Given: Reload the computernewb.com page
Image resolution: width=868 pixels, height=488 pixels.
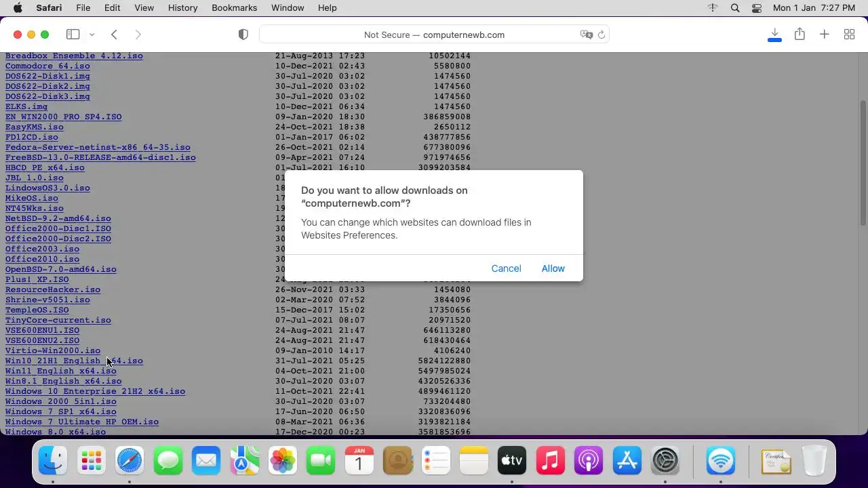Looking at the screenshot, I should [601, 35].
